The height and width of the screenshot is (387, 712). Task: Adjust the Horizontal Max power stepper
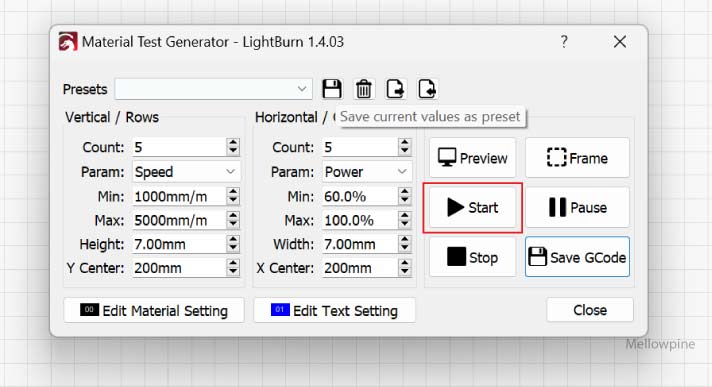405,220
